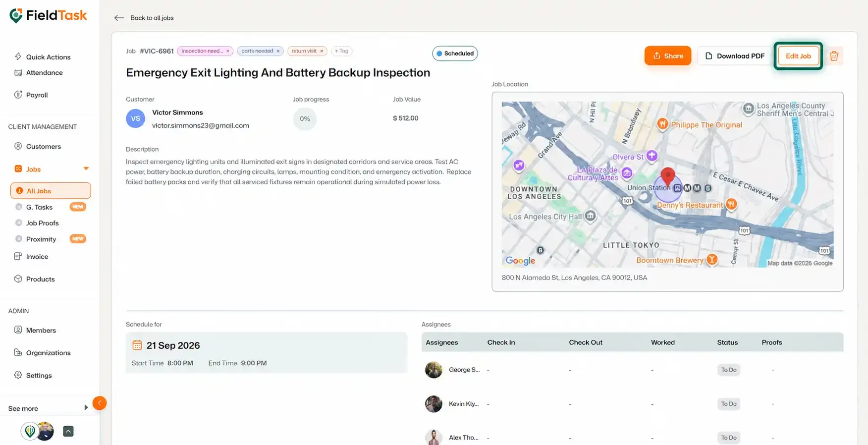The image size is (868, 445).
Task: Open Job Proofs submenu item
Action: click(x=42, y=223)
